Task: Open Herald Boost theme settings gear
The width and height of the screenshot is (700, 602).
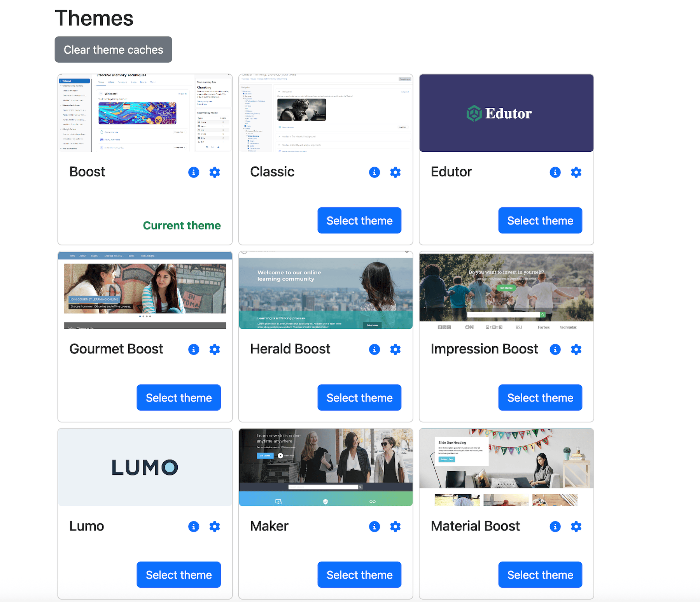Action: (x=395, y=349)
